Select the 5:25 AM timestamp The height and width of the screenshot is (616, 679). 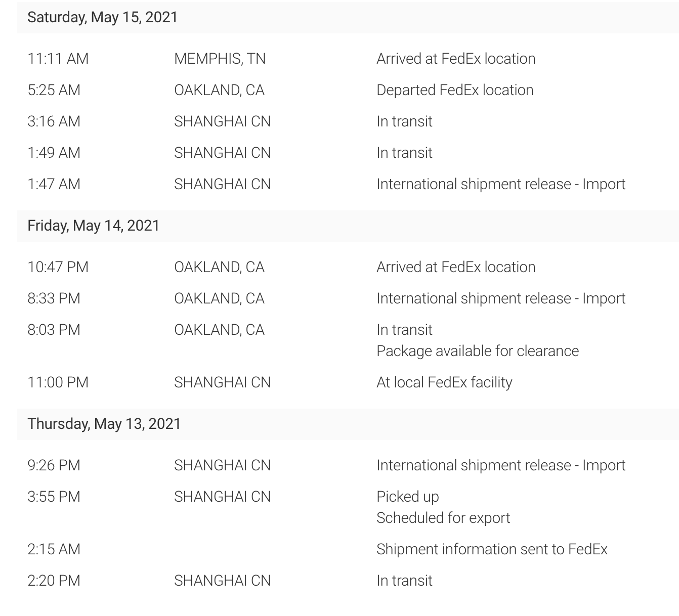click(x=54, y=90)
